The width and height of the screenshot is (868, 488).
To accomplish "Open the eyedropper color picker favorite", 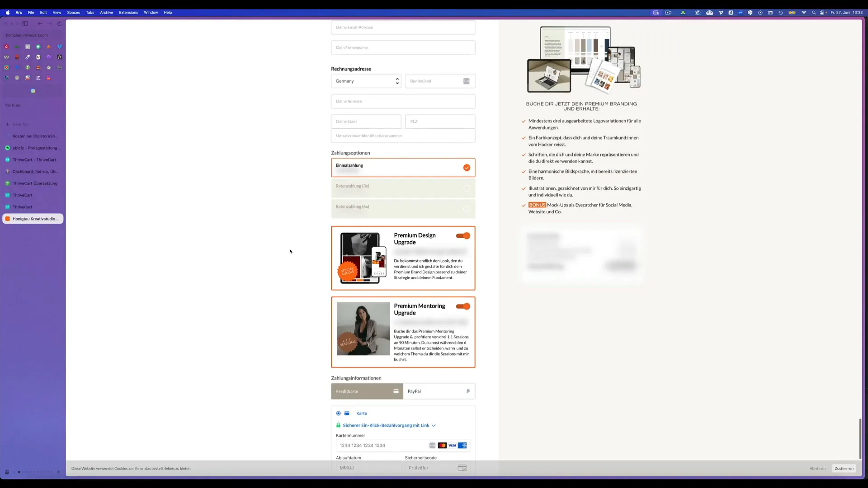I will coord(28,57).
